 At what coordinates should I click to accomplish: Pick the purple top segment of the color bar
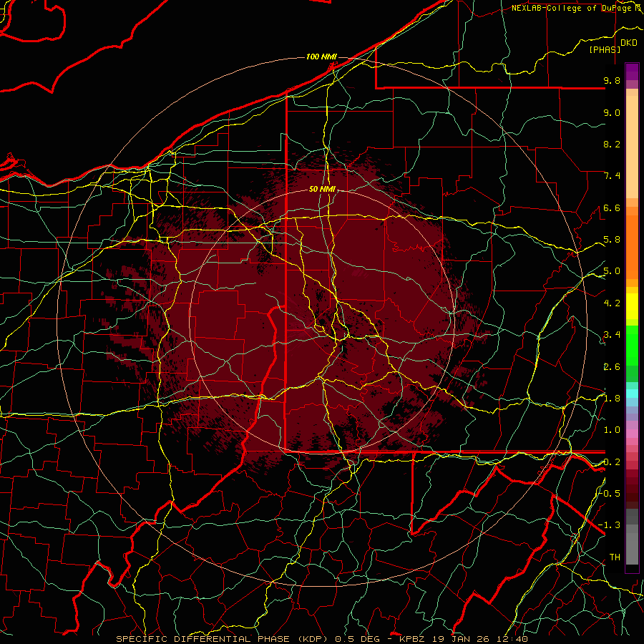point(632,72)
